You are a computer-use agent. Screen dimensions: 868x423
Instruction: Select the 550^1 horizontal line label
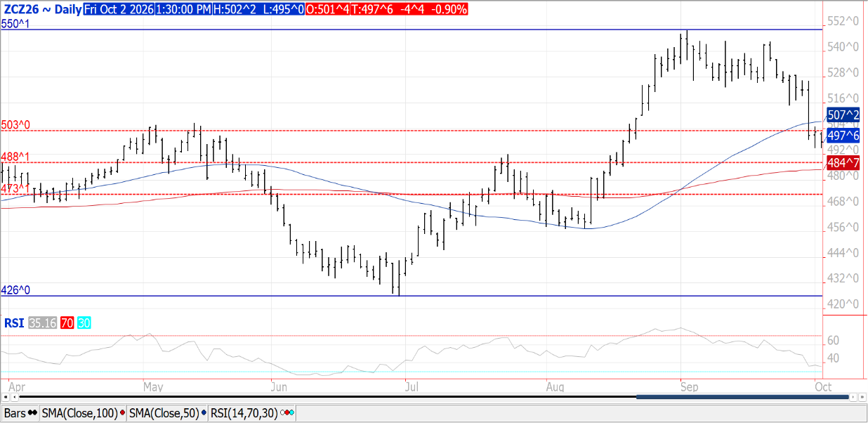coord(15,24)
